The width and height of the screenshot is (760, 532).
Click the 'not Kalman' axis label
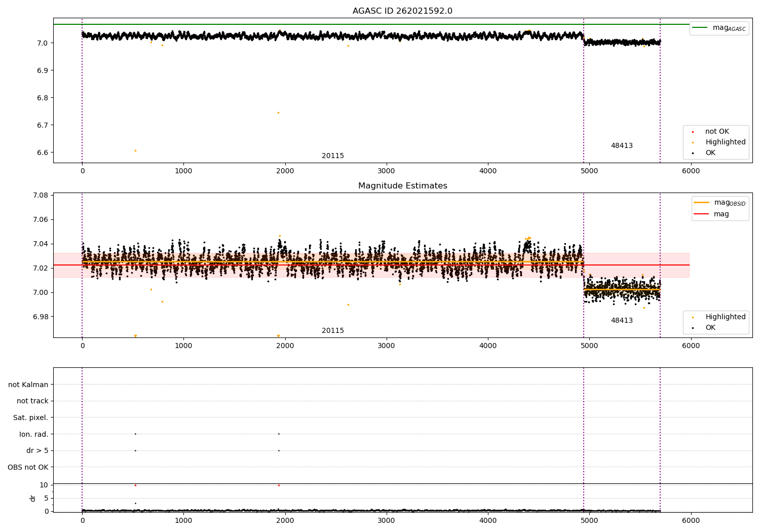click(28, 385)
